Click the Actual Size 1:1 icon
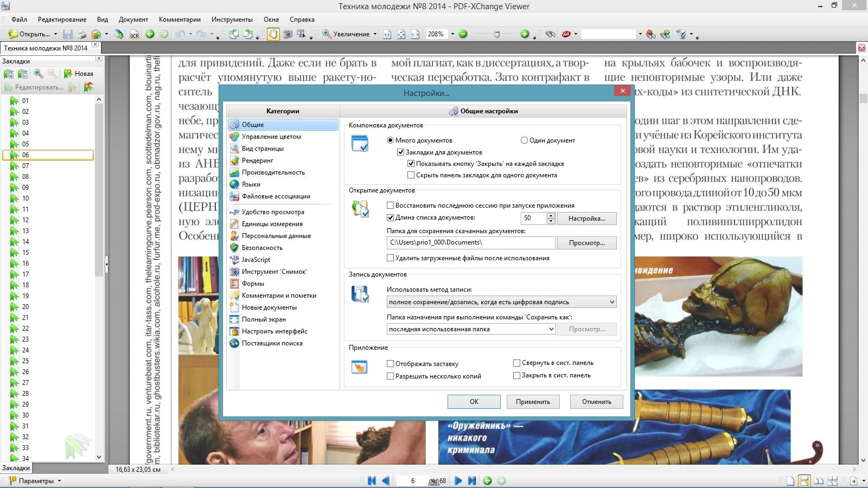The width and height of the screenshot is (868, 488). point(387,34)
